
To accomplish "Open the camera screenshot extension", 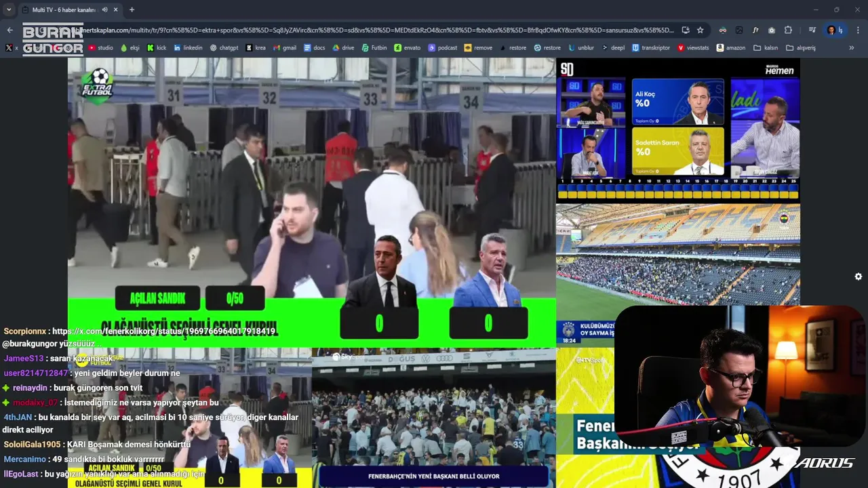I will point(772,30).
